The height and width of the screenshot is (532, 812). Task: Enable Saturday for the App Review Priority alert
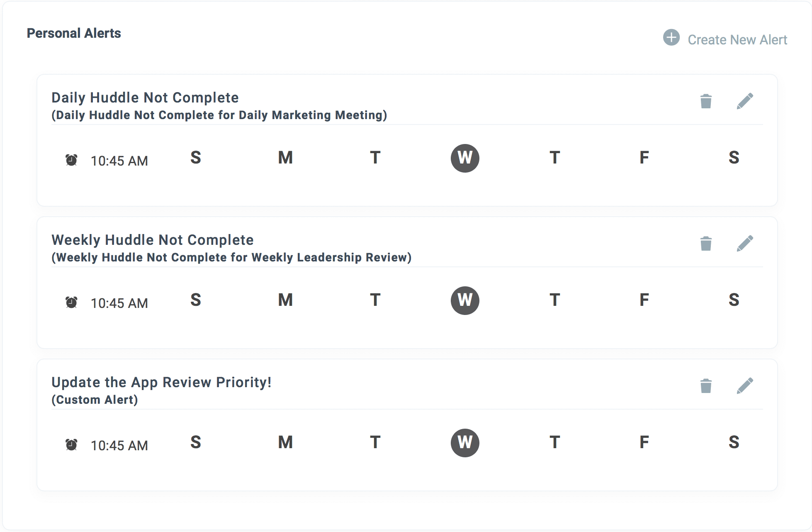pos(734,442)
